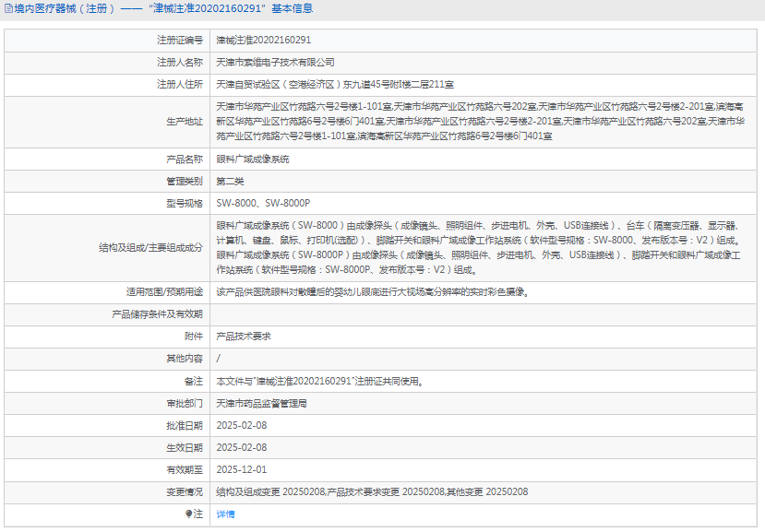This screenshot has height=532, width=765.
Task: Click the "注册人名称" row label
Action: (180, 63)
